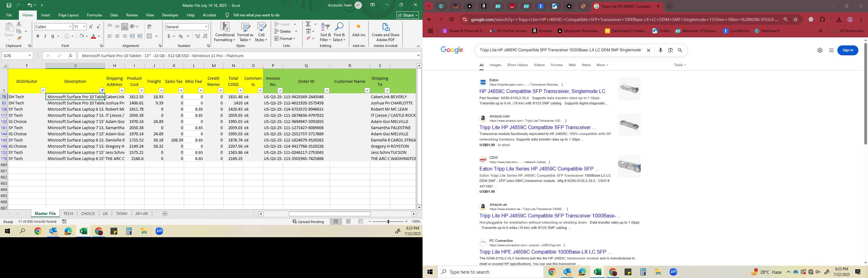
Task: Click the Cut scissors icon in Excel
Action: tap(19, 24)
